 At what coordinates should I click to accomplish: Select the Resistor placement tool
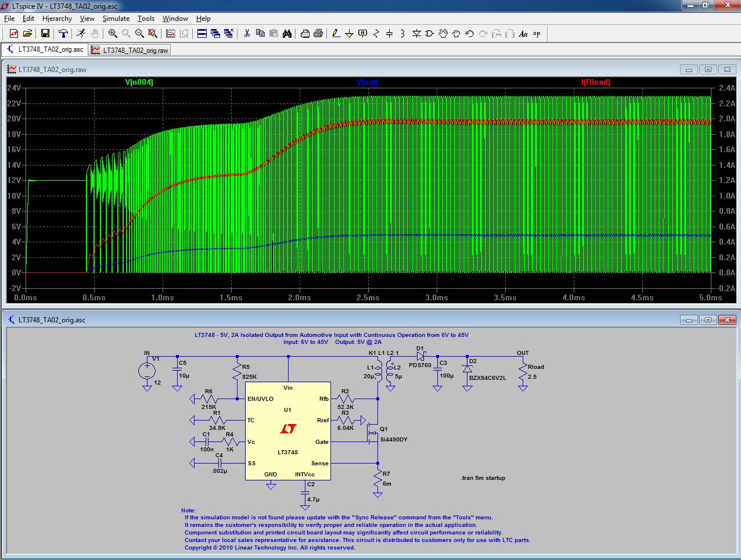[376, 34]
